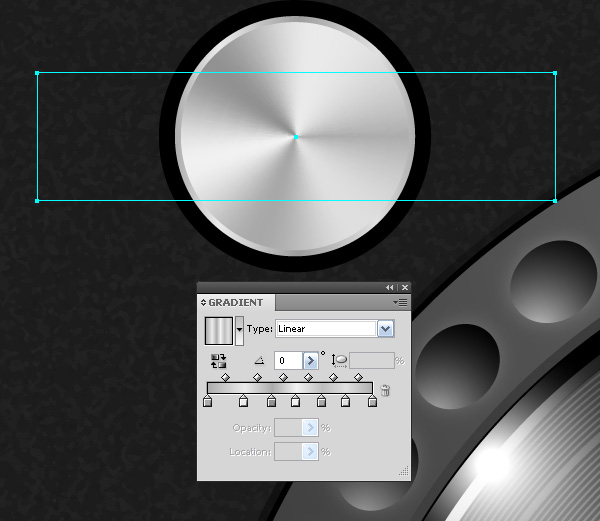Screen dimensions: 600x521
Task: Select the fourth midpoint diamond from left
Action: [308, 378]
